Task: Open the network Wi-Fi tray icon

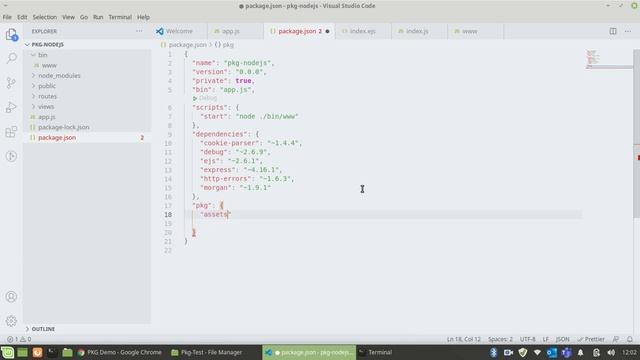Action: 537,352
